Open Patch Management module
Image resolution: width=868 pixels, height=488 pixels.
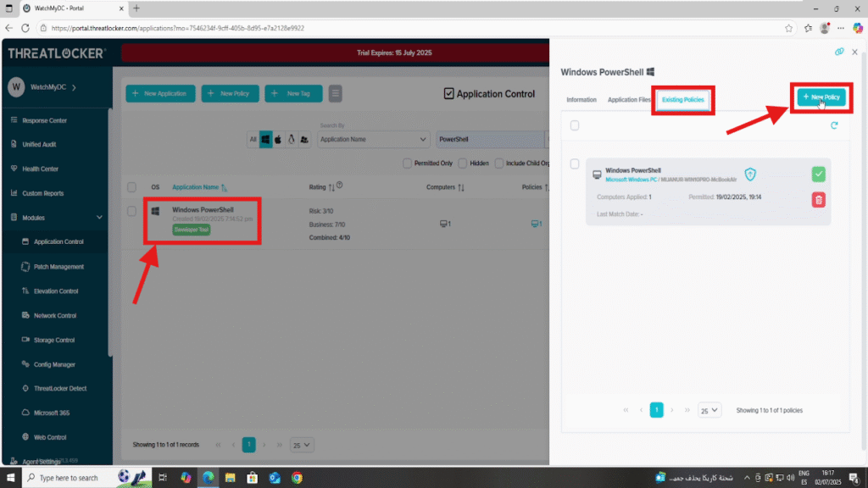pyautogui.click(x=58, y=267)
